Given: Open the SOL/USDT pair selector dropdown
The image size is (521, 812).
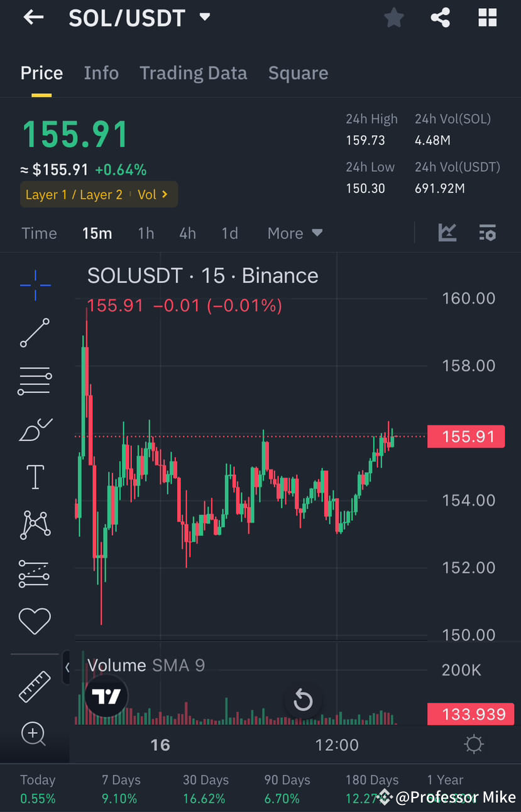Looking at the screenshot, I should coord(204,17).
